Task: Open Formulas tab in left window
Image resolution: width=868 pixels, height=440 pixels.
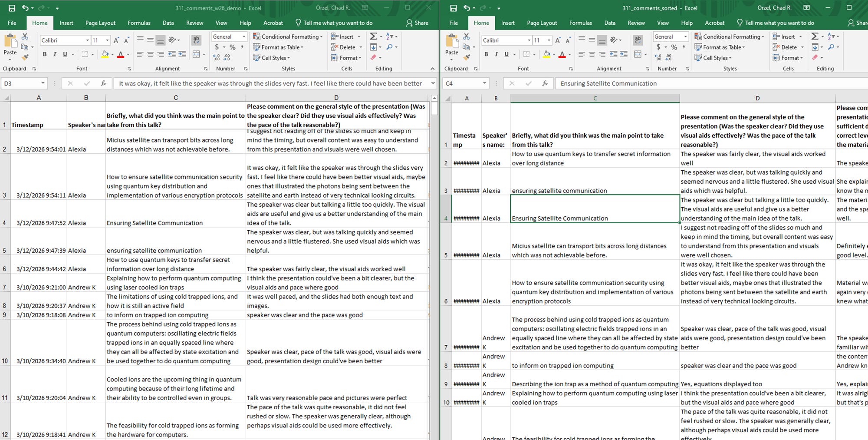Action: point(139,23)
